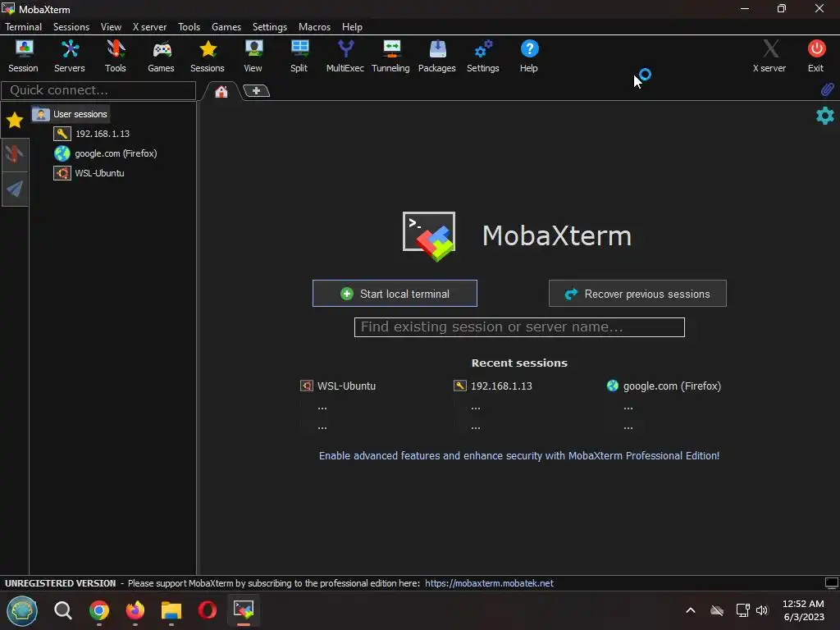Select google.com (Firefox) session in sidebar

(x=106, y=153)
